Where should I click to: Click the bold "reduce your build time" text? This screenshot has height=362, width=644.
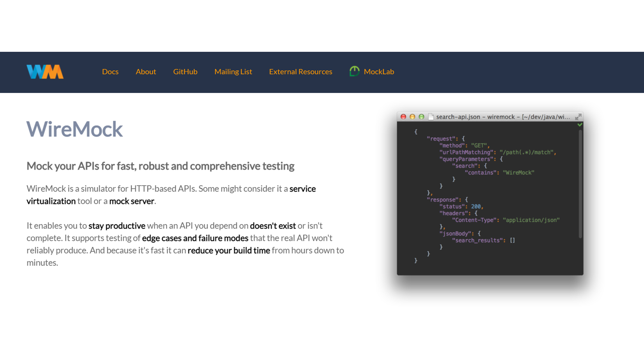tap(229, 251)
